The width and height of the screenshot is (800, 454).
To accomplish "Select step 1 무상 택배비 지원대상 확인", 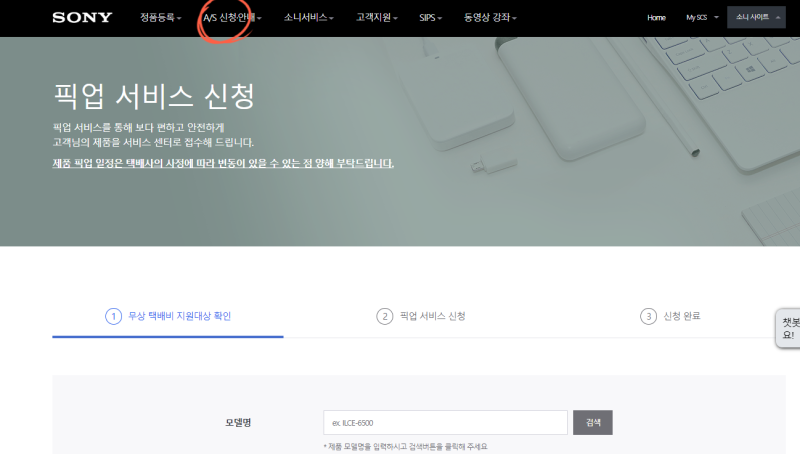I will tap(168, 316).
